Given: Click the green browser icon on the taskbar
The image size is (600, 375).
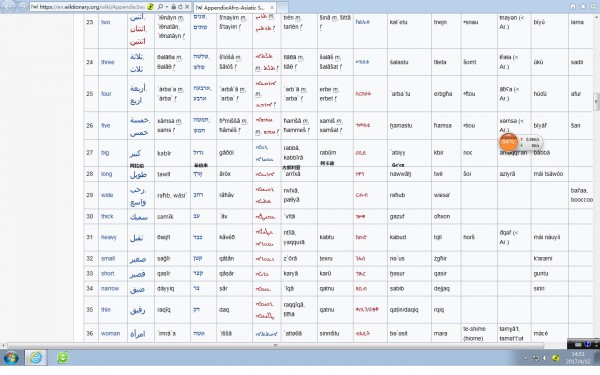Looking at the screenshot, I should [63, 358].
